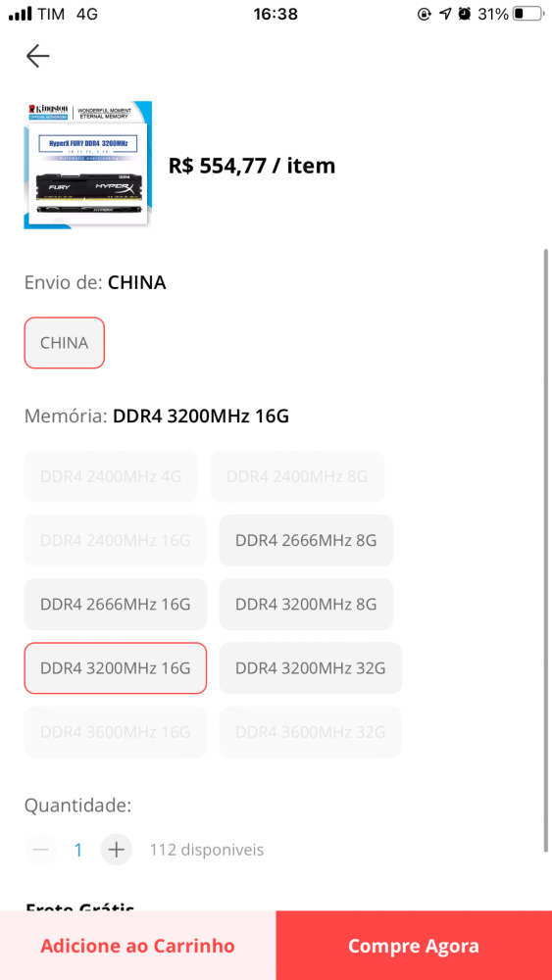Image resolution: width=552 pixels, height=980 pixels.
Task: Tap the battery icon in status bar
Action: click(528, 14)
